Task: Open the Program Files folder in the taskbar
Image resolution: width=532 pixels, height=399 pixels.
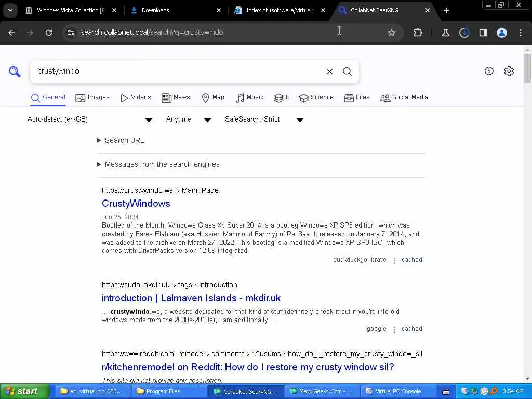Action: [169, 391]
